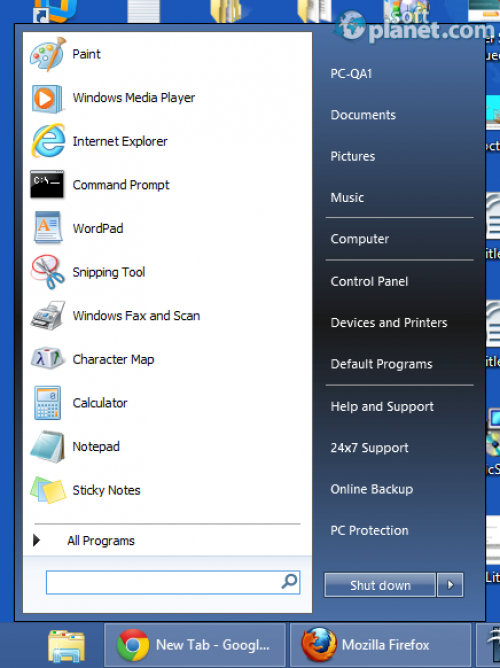Select the Character Map label
Viewport: 500px width, 668px height.
click(113, 360)
